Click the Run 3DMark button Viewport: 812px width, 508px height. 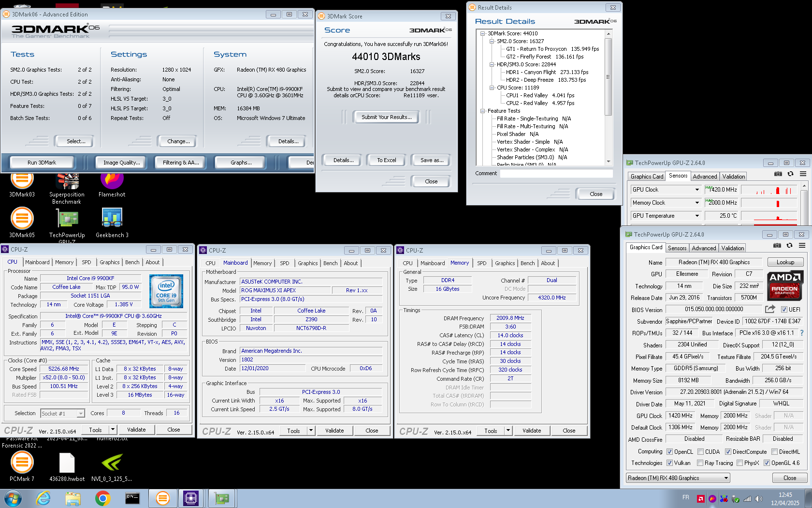(42, 163)
